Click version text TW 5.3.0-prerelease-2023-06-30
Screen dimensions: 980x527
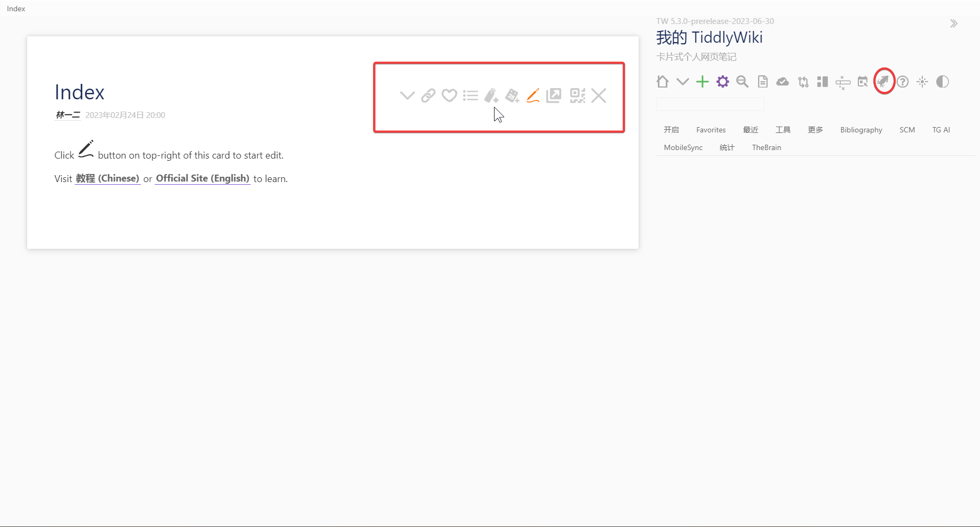[715, 21]
